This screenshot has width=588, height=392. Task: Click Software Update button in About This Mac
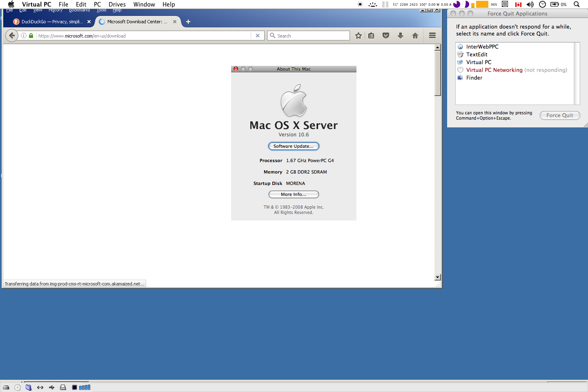pyautogui.click(x=294, y=146)
